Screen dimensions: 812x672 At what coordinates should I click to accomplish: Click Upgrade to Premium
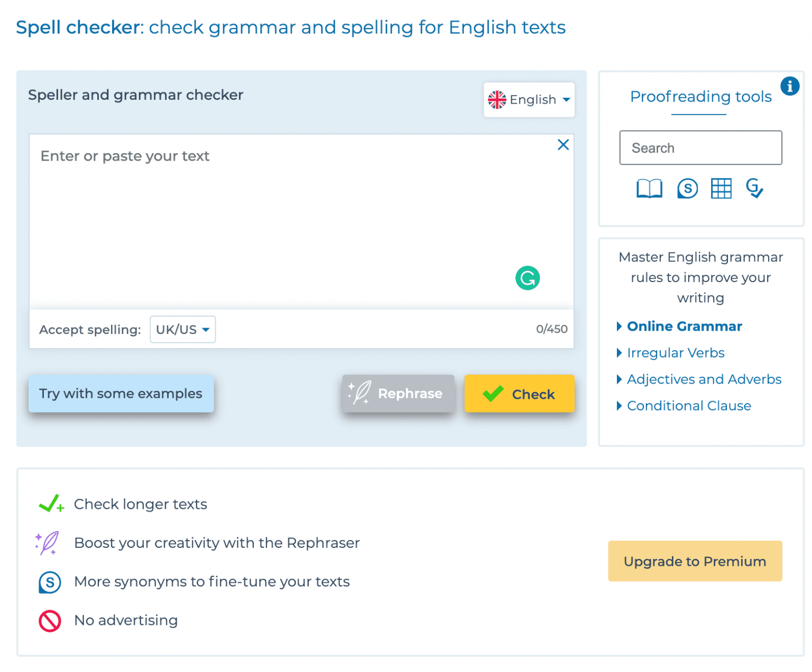(694, 561)
